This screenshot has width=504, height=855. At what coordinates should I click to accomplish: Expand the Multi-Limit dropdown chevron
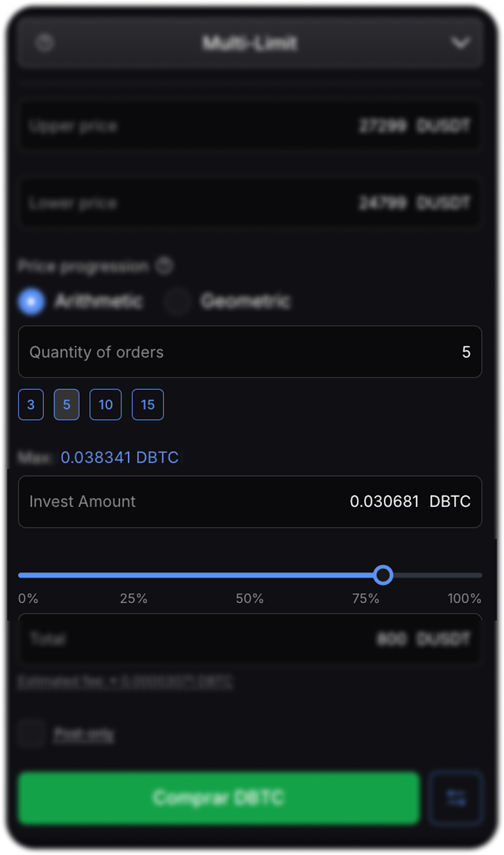[x=460, y=43]
